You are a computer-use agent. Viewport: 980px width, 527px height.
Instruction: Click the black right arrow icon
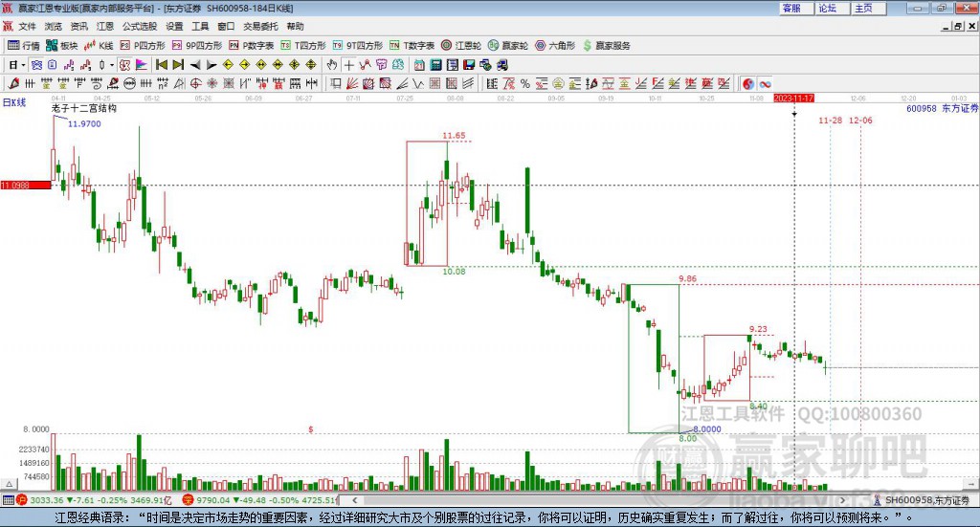(x=212, y=65)
